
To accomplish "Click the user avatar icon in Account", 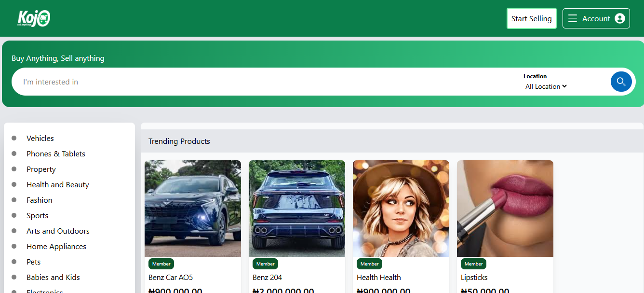I will [620, 19].
